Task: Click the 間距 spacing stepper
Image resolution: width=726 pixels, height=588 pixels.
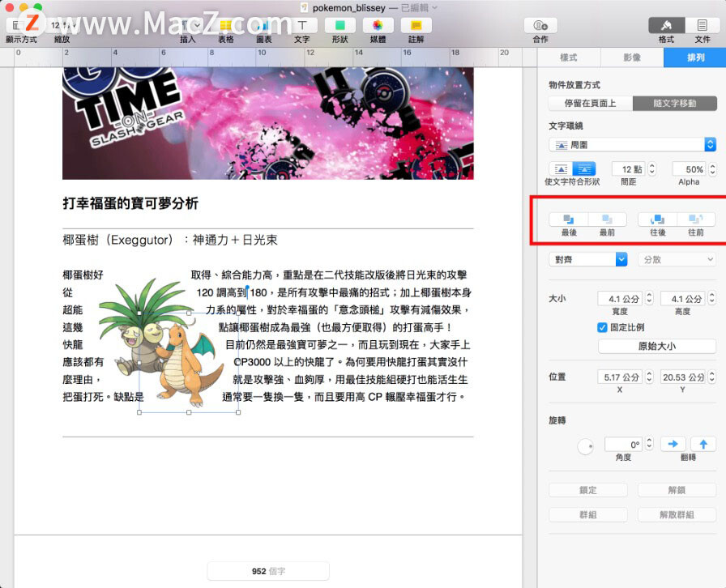Action: [x=652, y=169]
